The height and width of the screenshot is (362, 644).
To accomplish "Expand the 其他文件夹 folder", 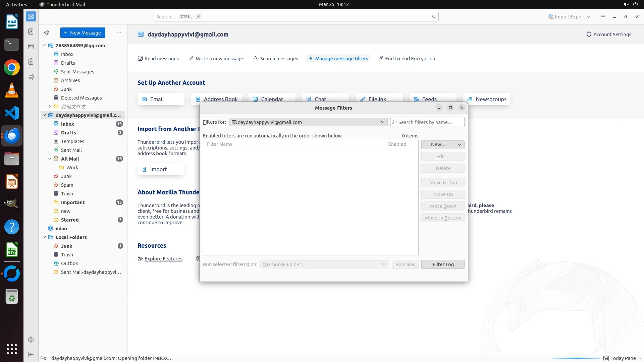I will point(50,107).
